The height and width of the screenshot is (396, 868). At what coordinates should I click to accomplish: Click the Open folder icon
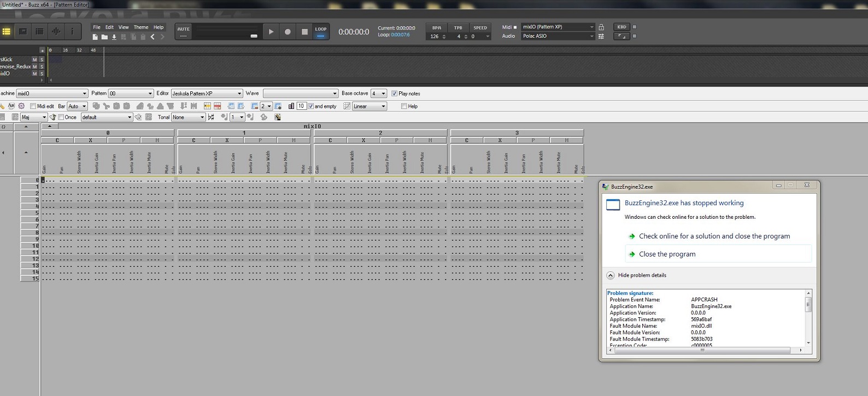click(104, 37)
